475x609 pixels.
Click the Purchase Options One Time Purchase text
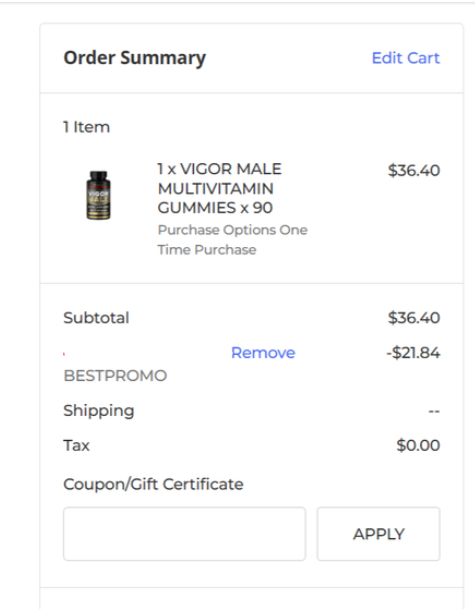pos(232,240)
